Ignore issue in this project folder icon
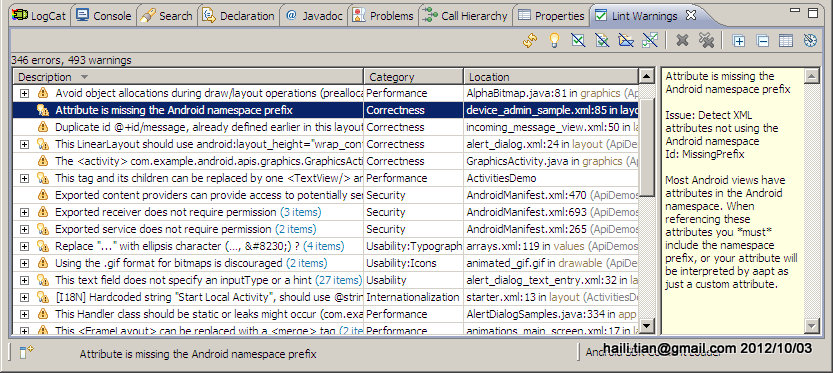Viewport: 833px width, 373px height. coord(626,41)
